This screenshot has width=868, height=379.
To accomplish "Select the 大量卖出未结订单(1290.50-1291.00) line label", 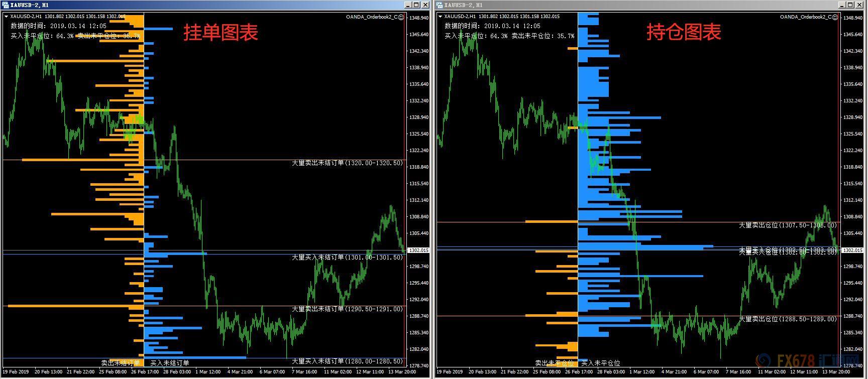I will 347,309.
